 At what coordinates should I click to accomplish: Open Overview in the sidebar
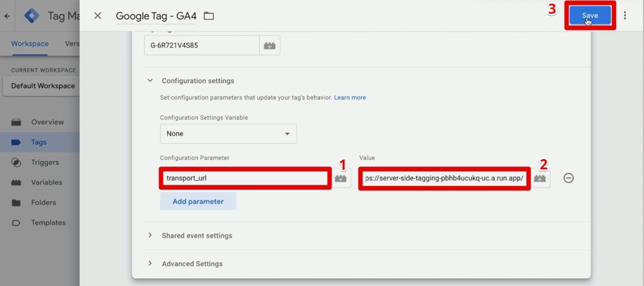[48, 122]
